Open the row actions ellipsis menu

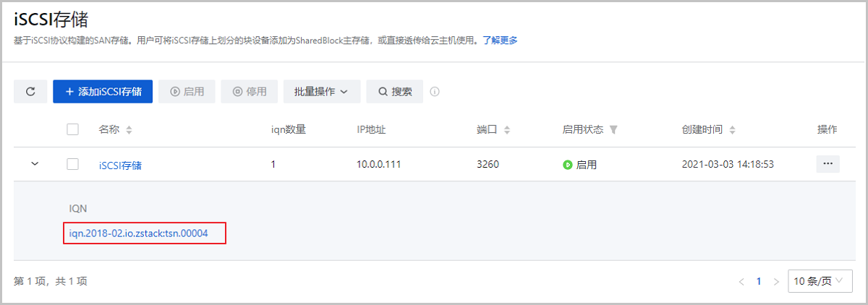[827, 164]
